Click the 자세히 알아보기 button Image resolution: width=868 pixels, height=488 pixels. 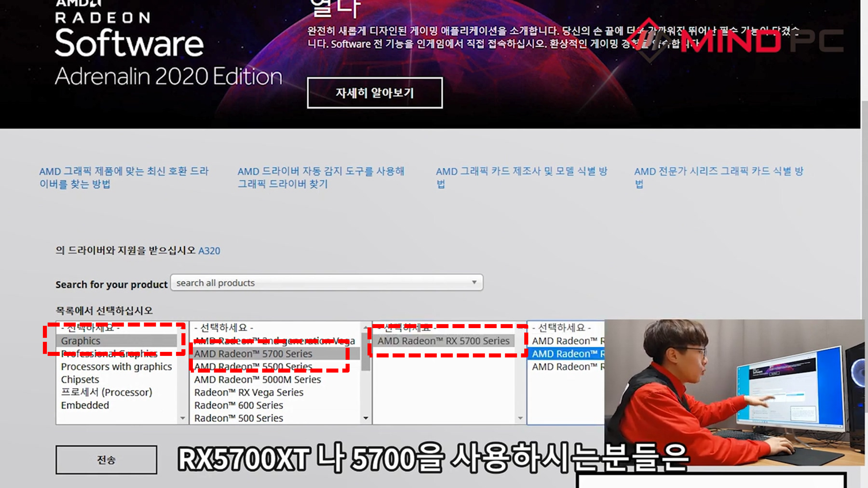pyautogui.click(x=374, y=93)
